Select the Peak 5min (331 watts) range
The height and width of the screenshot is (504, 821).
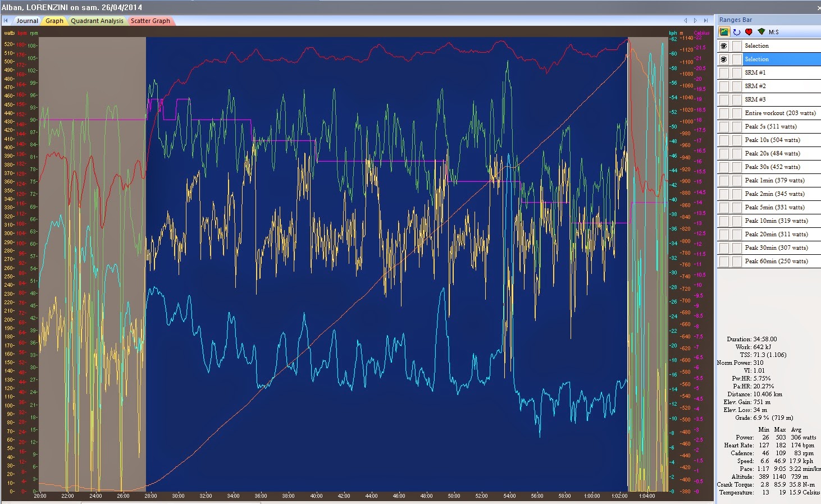(x=781, y=208)
